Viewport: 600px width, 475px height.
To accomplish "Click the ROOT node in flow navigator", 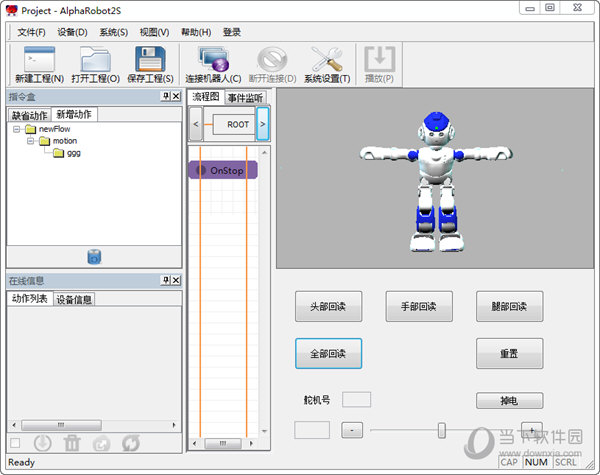I will coord(234,124).
